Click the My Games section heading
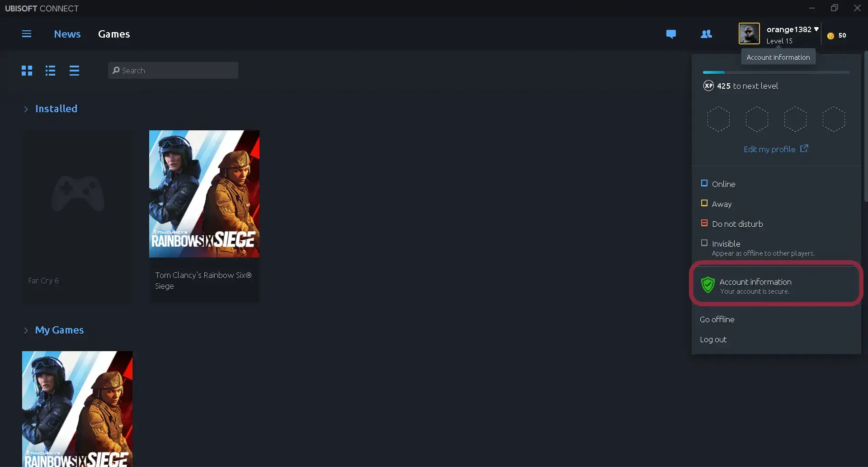 click(60, 330)
